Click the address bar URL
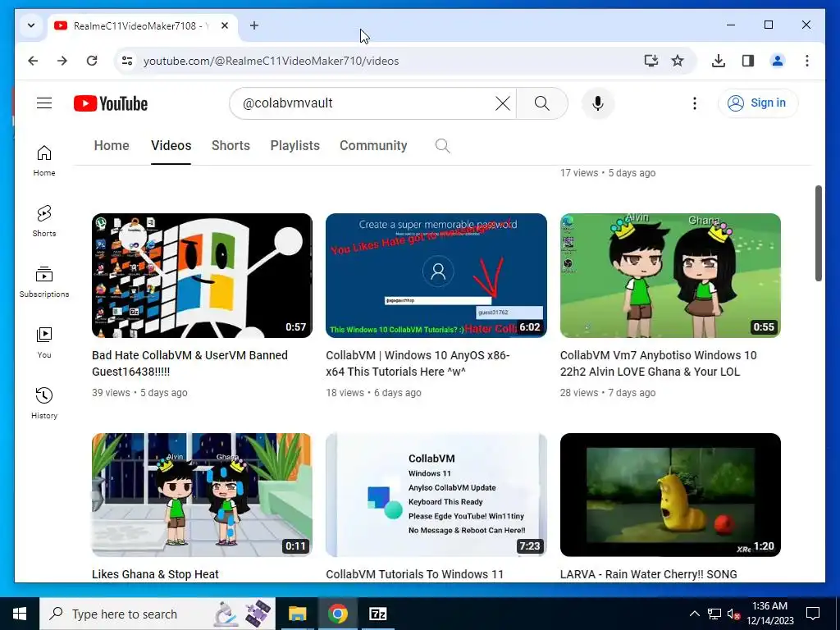 point(271,61)
